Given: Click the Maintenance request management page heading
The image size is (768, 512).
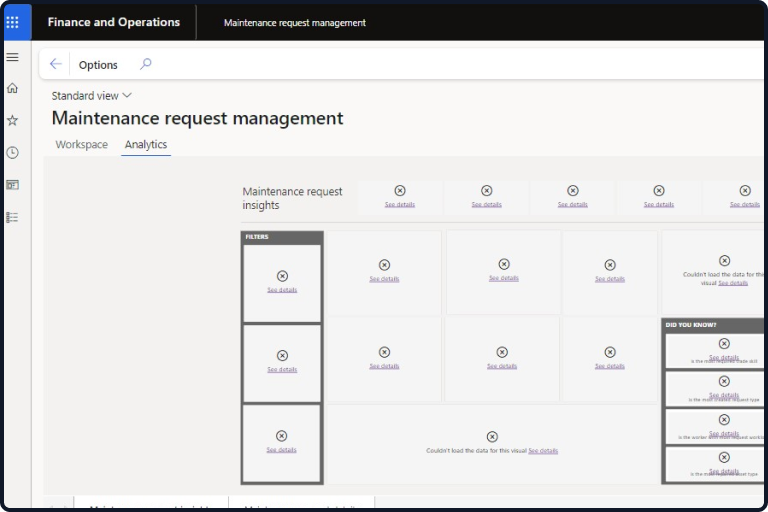Looking at the screenshot, I should click(x=197, y=118).
